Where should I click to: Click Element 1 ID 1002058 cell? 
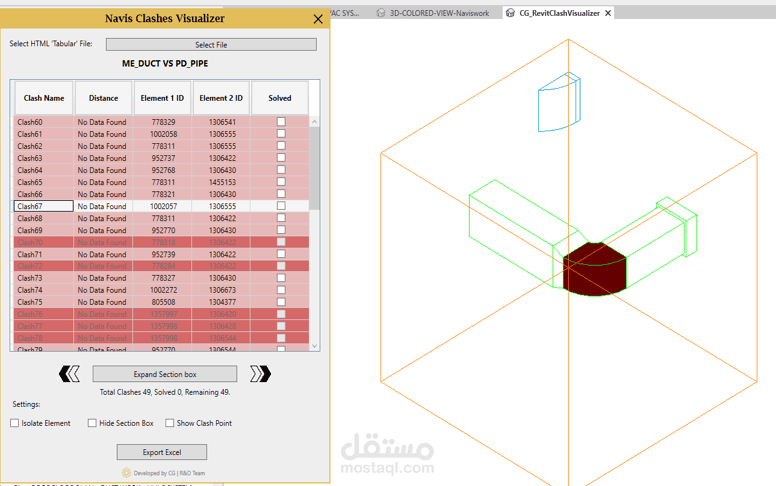pos(163,134)
